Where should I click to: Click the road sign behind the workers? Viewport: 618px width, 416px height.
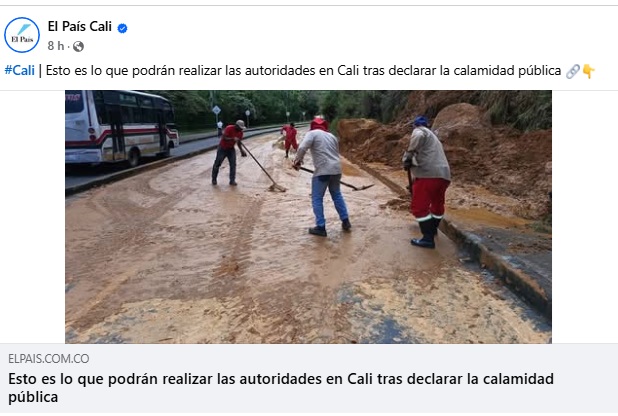[x=216, y=110]
